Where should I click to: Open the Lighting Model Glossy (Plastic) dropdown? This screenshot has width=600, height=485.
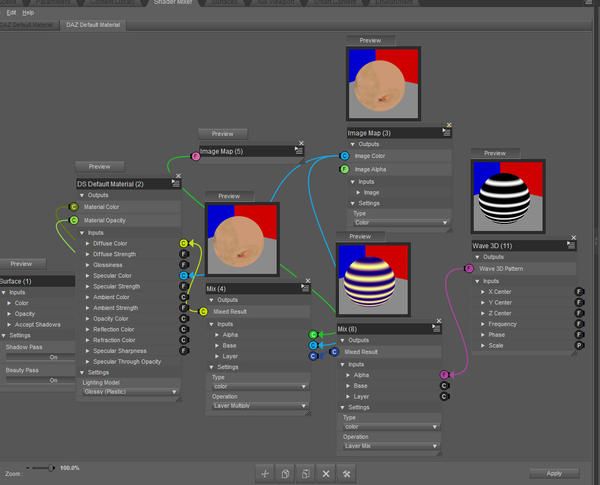tap(130, 392)
